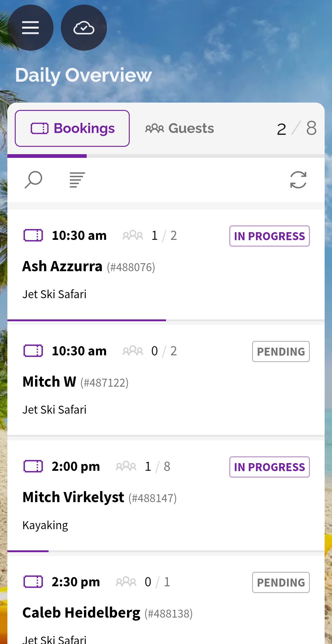This screenshot has height=644, width=332.
Task: Click IN PROGRESS badge for Ash Azzurra
Action: pos(269,236)
